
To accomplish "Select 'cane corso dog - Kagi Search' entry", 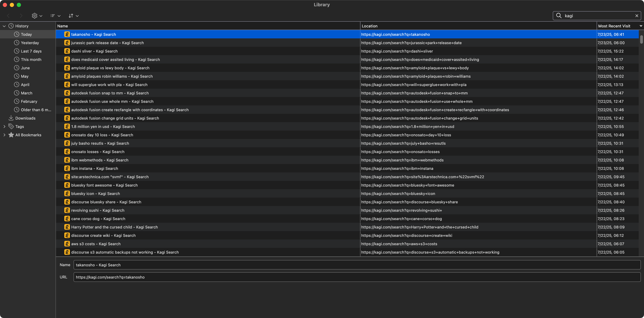I will (347, 219).
